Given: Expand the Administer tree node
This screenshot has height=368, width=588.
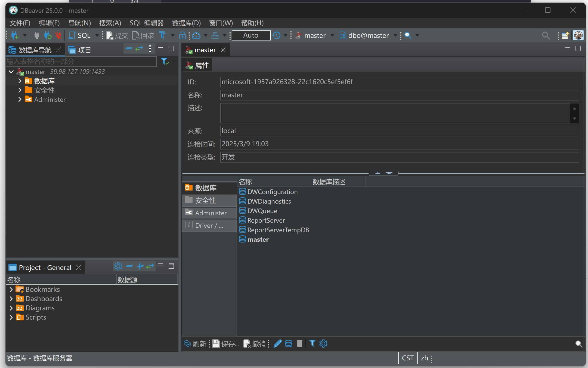Looking at the screenshot, I should pyautogui.click(x=20, y=99).
